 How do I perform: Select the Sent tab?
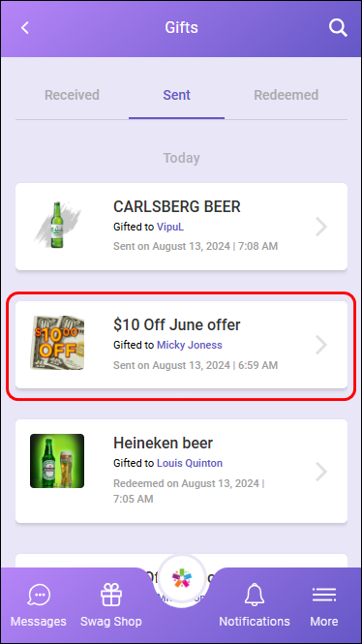(x=176, y=95)
